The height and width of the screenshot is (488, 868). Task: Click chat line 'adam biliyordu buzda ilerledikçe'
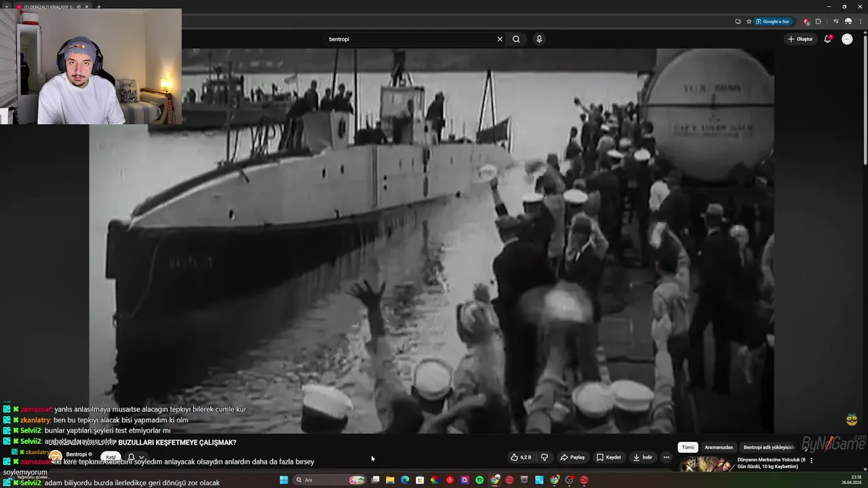click(112, 483)
